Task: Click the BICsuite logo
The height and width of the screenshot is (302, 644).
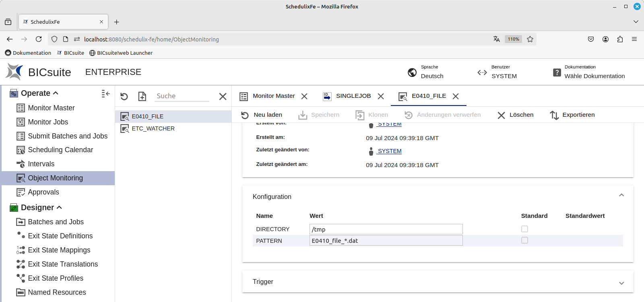Action: pos(38,72)
